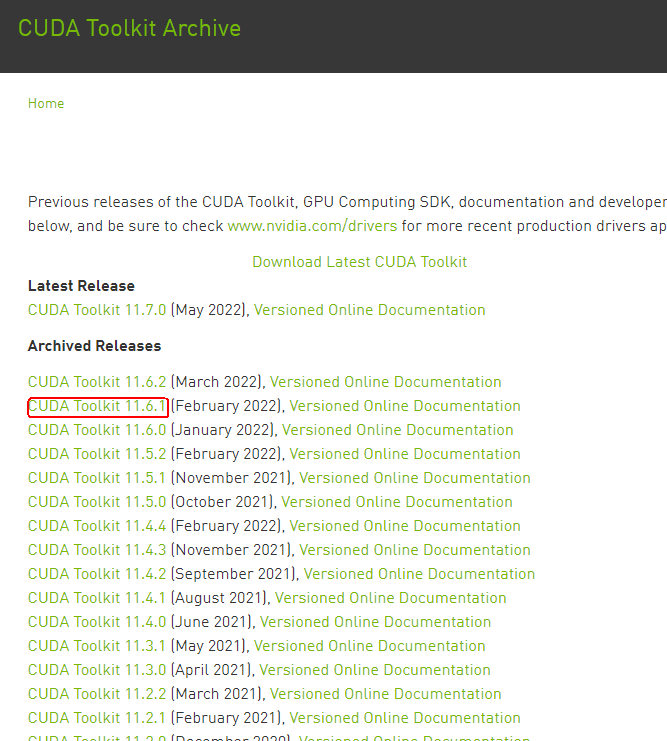667x741 pixels.
Task: Click the (January 2022) date text
Action: tap(222, 430)
